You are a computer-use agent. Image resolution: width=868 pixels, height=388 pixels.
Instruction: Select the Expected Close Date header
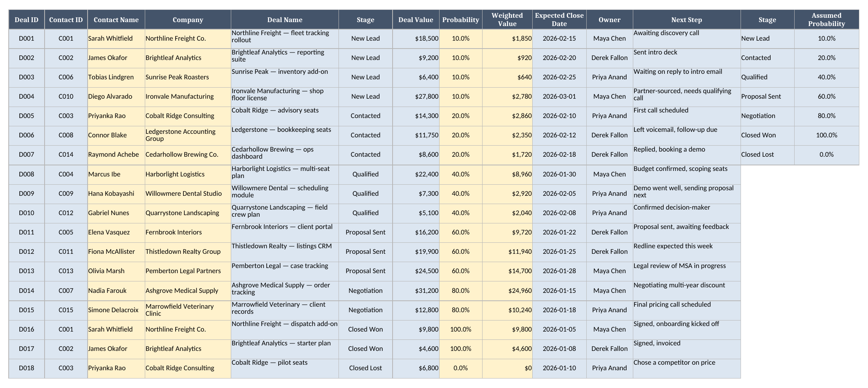point(559,19)
